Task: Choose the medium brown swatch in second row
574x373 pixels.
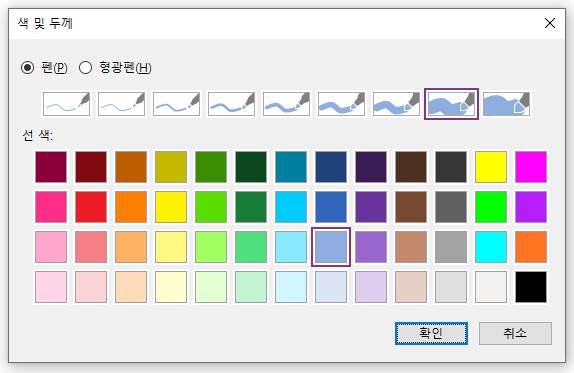Action: [x=411, y=207]
